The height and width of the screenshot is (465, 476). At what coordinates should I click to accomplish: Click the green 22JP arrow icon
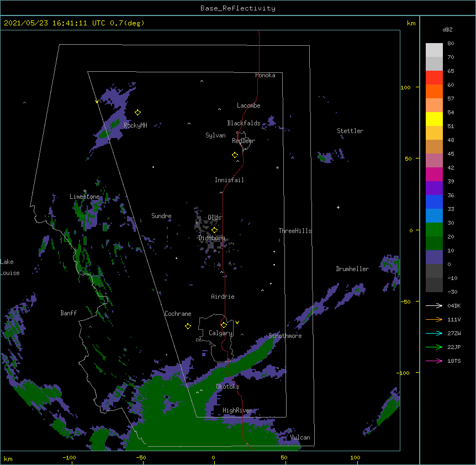(x=434, y=347)
